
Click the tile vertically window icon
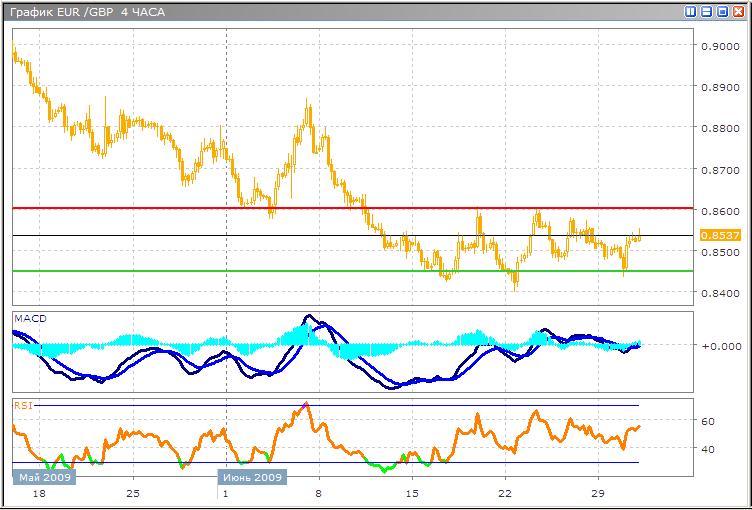(x=690, y=11)
